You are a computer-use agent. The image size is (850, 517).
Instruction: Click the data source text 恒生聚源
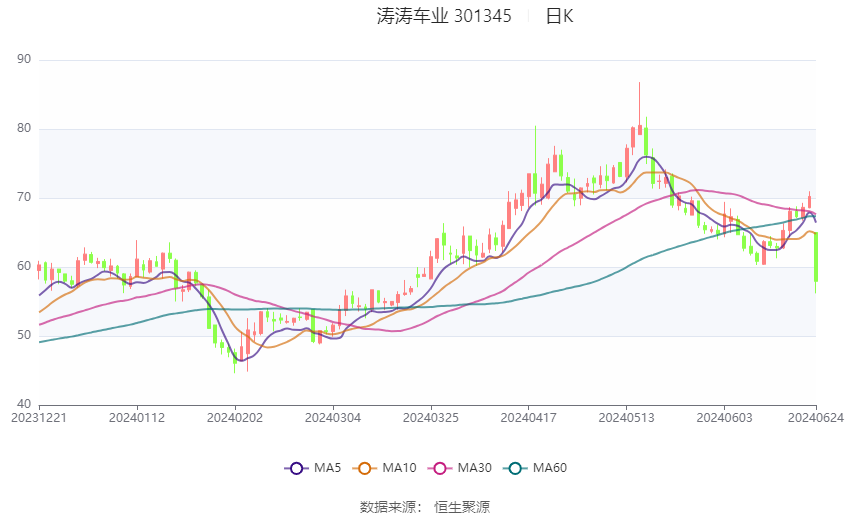click(462, 507)
